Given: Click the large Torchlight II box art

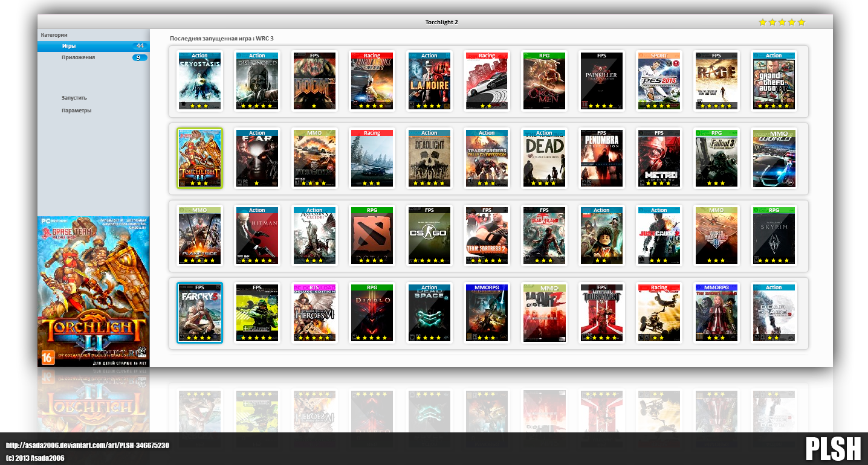Looking at the screenshot, I should pos(94,291).
